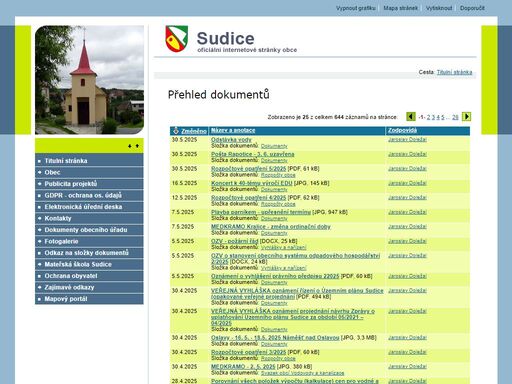The image size is (512, 384).
Task: Sort documents by Změněno column
Action: (x=194, y=131)
